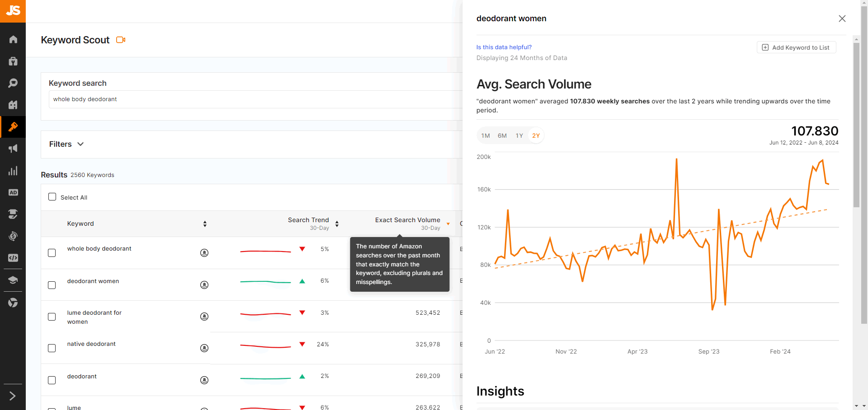
Task: Click Add Keyword to List button
Action: (x=796, y=47)
